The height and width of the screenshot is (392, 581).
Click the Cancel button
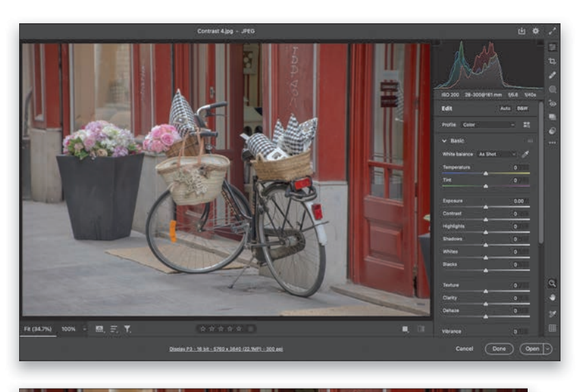click(x=464, y=348)
